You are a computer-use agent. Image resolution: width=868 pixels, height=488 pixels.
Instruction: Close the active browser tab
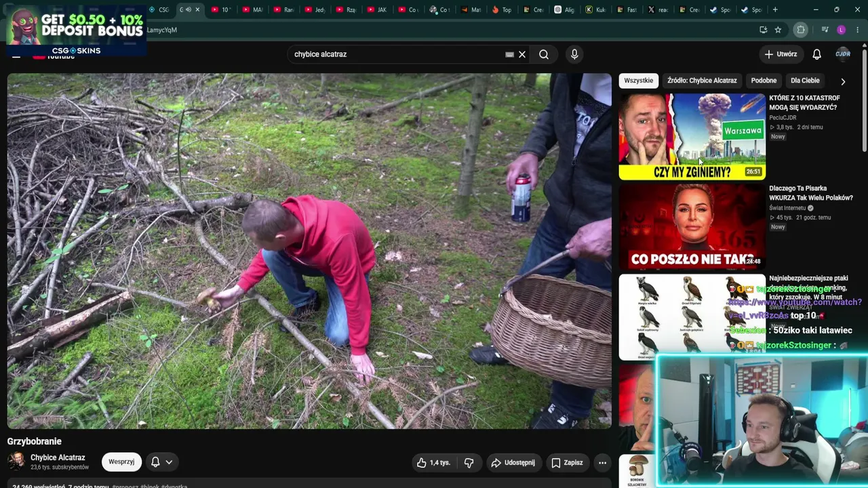[x=197, y=9]
